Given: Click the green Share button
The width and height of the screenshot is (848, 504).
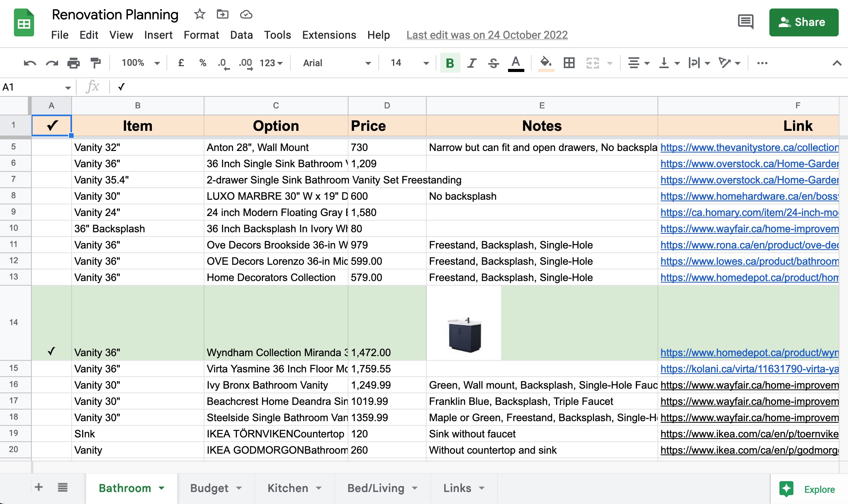Looking at the screenshot, I should 803,22.
